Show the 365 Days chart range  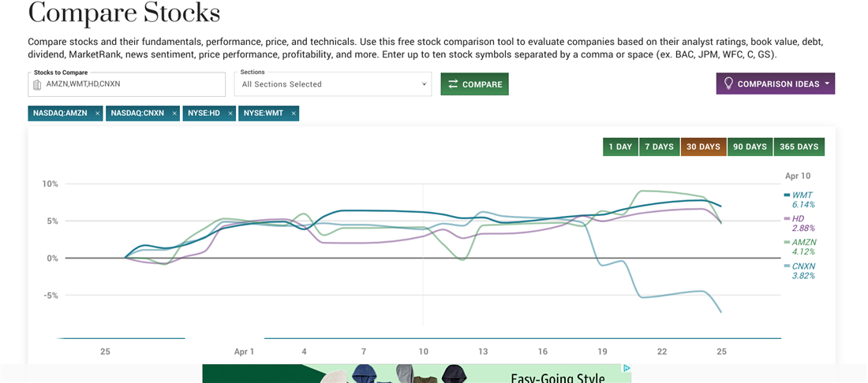799,147
